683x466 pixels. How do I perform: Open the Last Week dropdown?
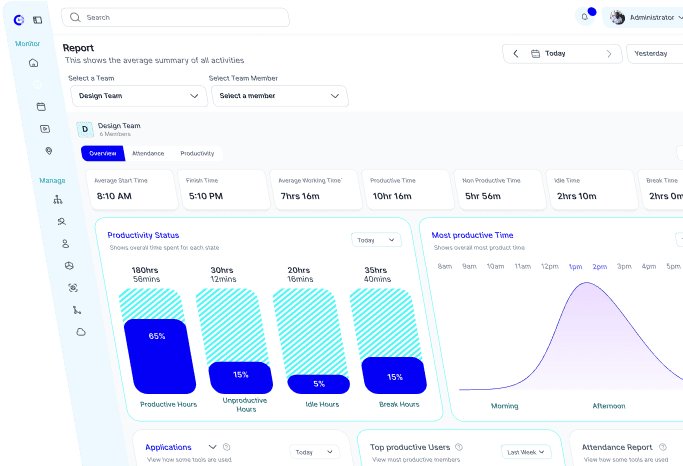coord(526,452)
